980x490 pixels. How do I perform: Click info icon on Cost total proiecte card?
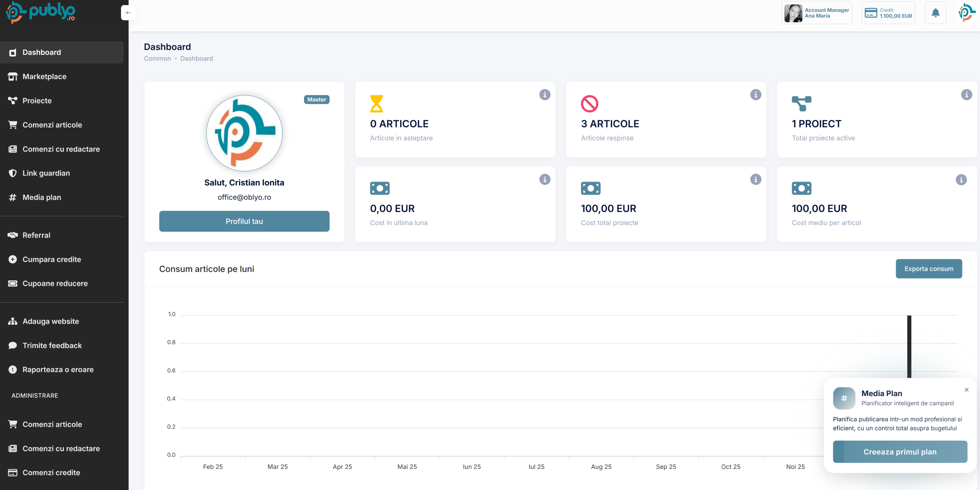click(x=755, y=179)
